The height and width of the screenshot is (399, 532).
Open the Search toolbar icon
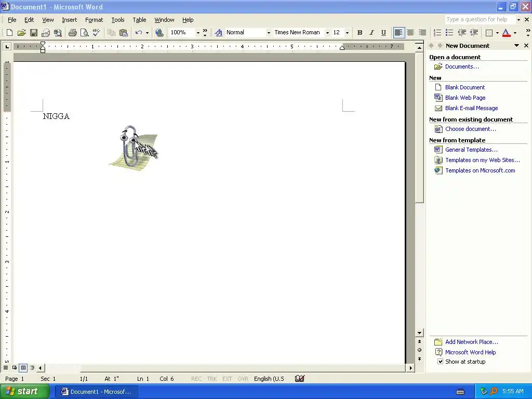(58, 33)
